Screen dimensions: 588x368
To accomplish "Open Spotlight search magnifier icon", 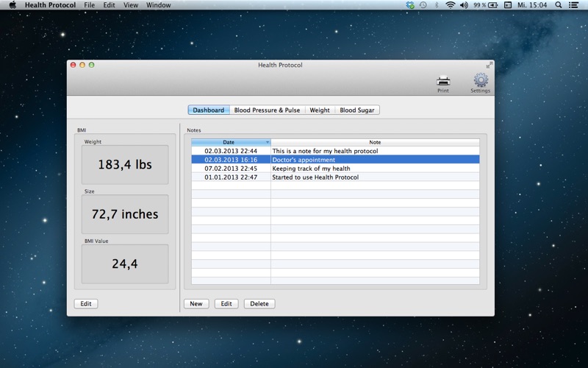I will point(559,5).
